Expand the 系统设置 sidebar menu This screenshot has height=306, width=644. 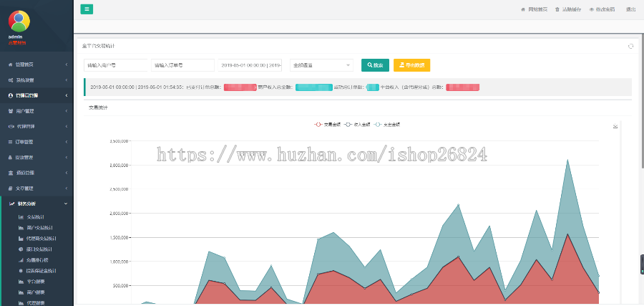[x=36, y=80]
